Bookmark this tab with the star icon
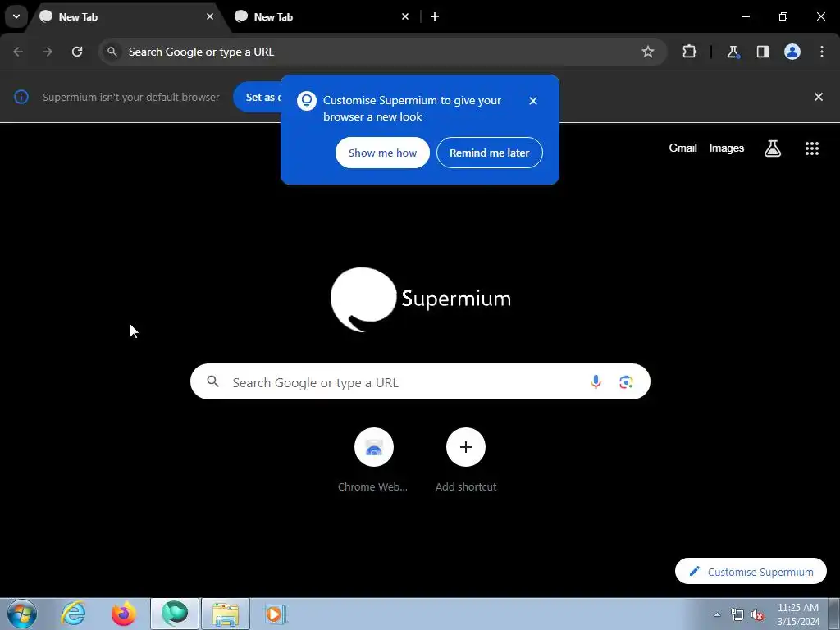Image resolution: width=840 pixels, height=630 pixels. tap(648, 52)
